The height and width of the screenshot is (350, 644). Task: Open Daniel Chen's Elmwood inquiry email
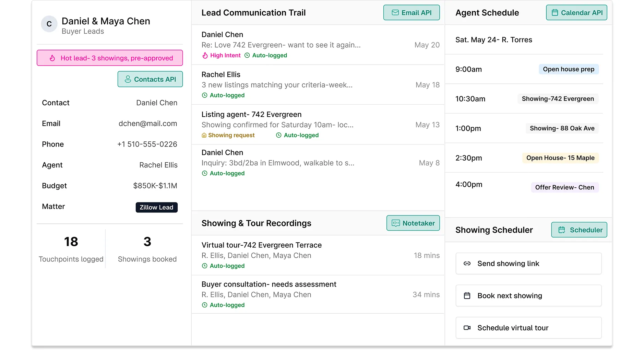click(318, 163)
